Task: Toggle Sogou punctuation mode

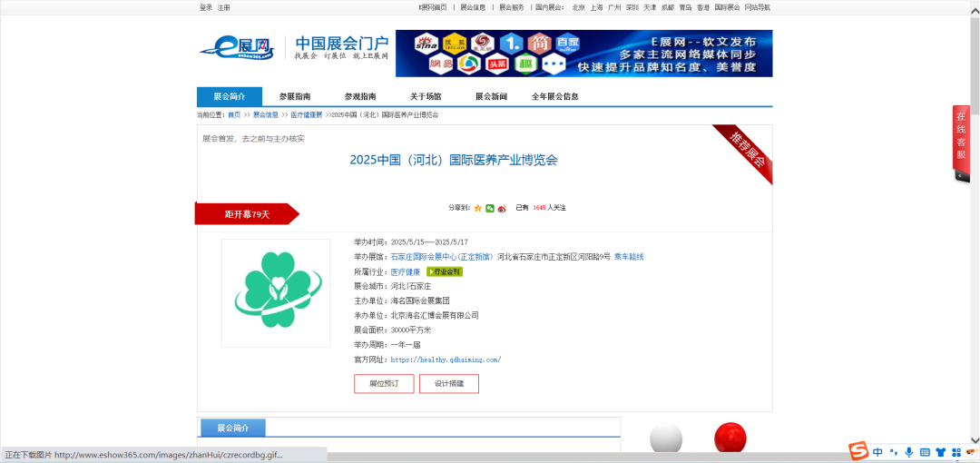Action: point(894,451)
